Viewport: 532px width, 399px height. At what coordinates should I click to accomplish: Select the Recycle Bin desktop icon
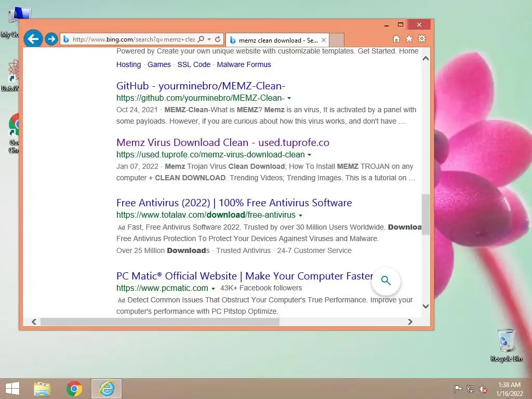506,345
